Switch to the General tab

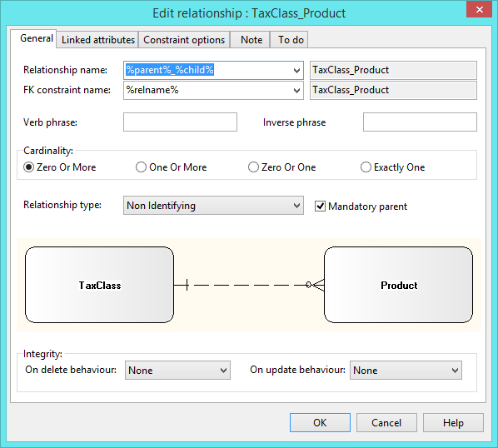click(33, 39)
